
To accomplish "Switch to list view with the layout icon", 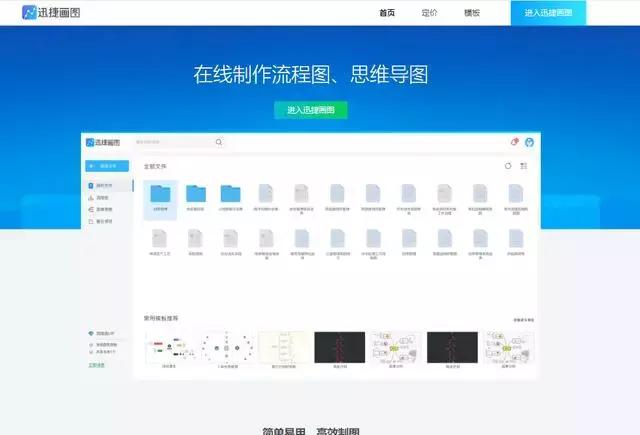I will coord(524,166).
